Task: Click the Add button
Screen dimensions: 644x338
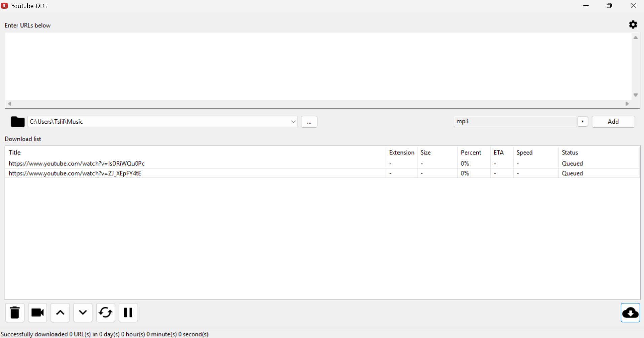Action: click(613, 122)
